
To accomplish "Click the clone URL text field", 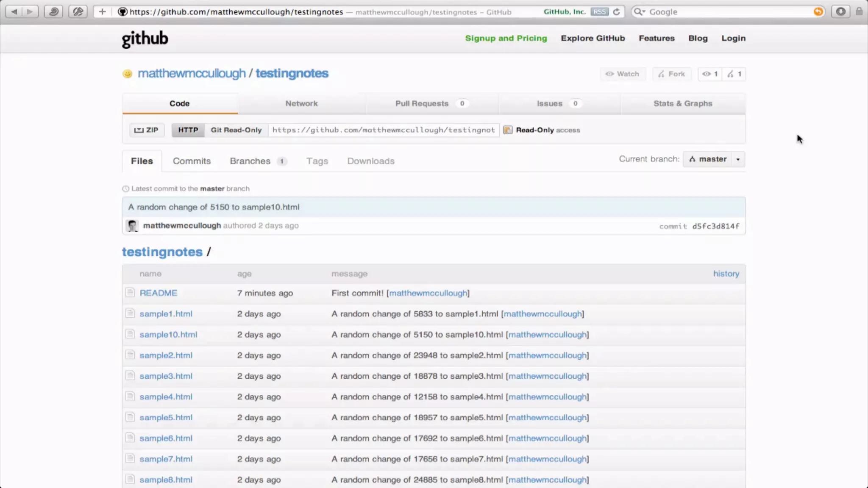I will click(x=384, y=130).
